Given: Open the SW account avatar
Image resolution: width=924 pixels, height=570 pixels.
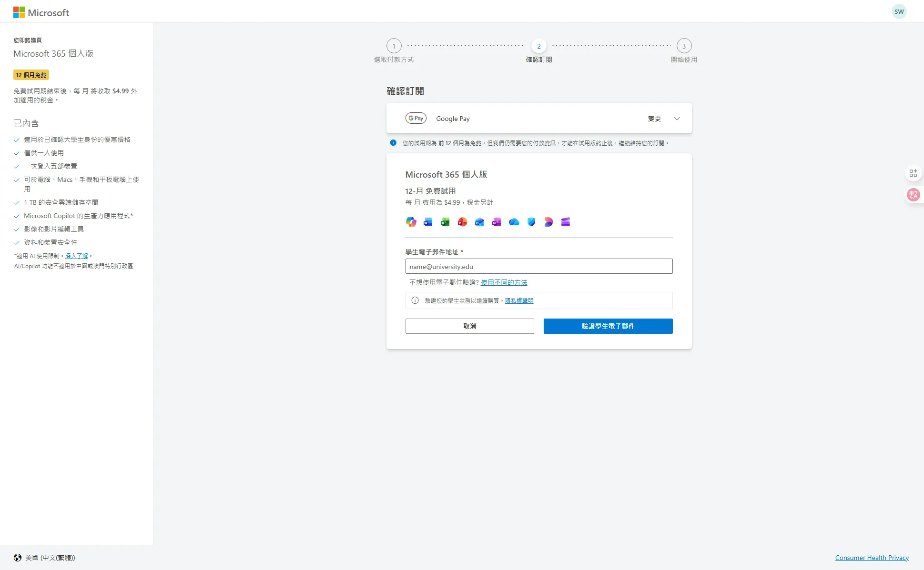Looking at the screenshot, I should point(899,12).
